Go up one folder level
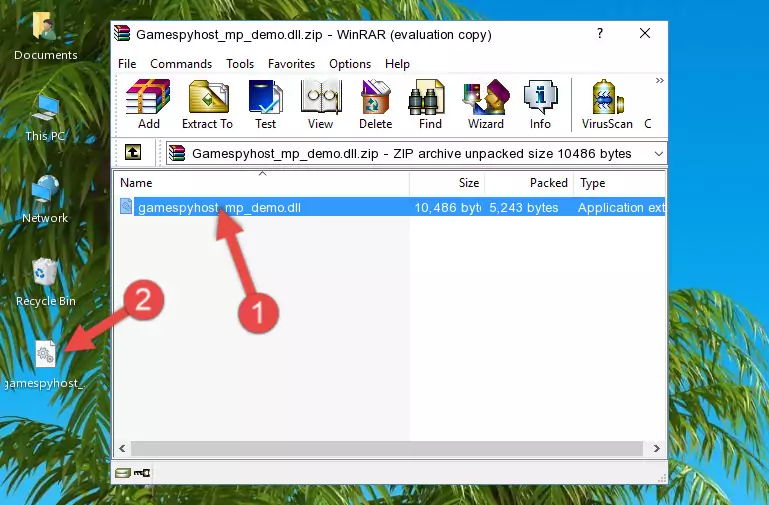The width and height of the screenshot is (769, 505). [x=133, y=152]
